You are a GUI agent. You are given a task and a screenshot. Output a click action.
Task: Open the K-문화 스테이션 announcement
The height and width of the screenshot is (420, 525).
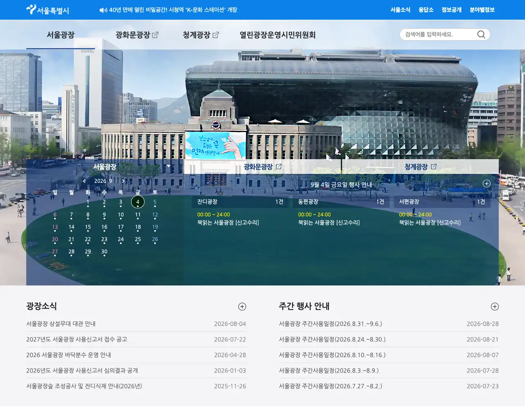(173, 10)
